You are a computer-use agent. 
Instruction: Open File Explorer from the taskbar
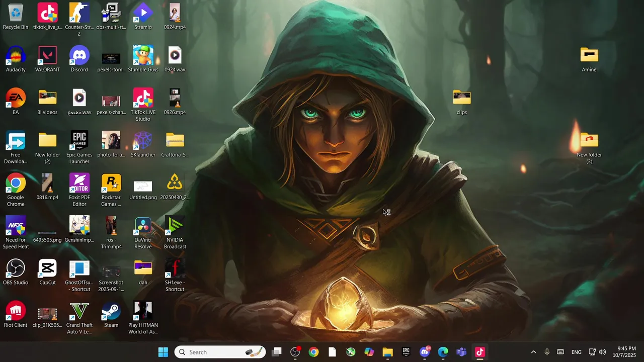[387, 352]
